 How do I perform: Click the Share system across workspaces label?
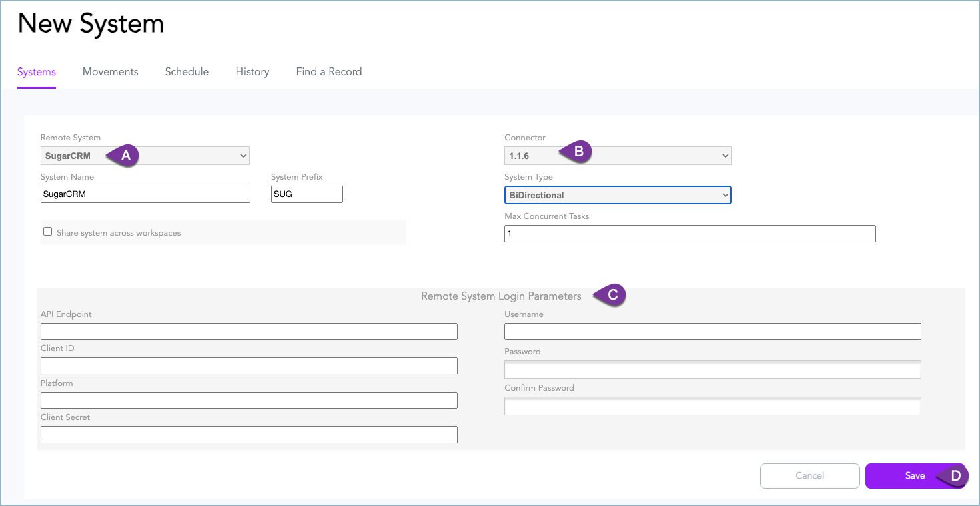click(x=119, y=233)
